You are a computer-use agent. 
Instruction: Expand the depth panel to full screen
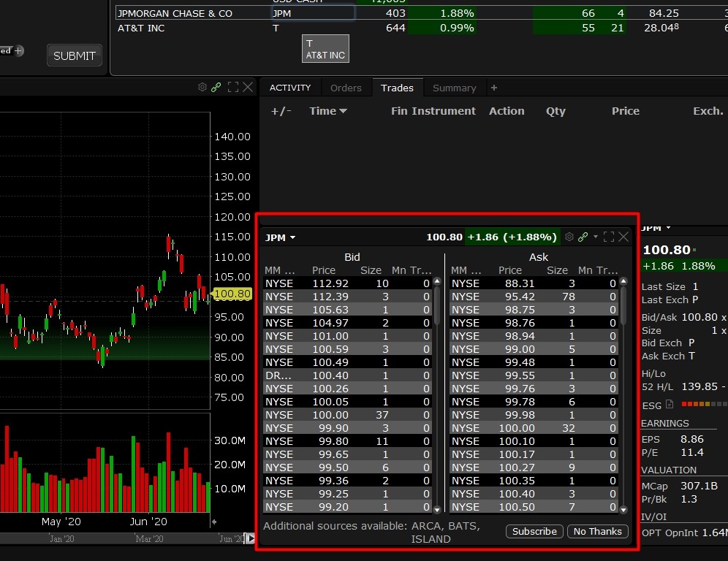pos(609,237)
